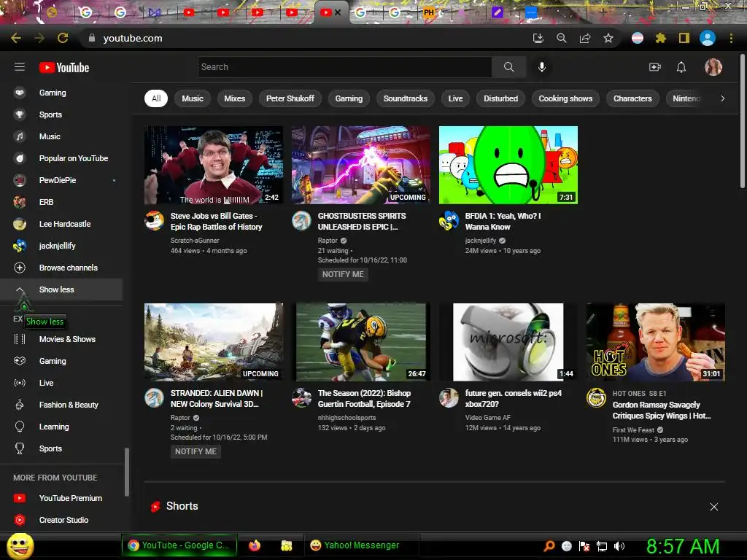The height and width of the screenshot is (560, 747).
Task: Open video title Steve Jobs vs Bill Gates
Action: (x=216, y=222)
